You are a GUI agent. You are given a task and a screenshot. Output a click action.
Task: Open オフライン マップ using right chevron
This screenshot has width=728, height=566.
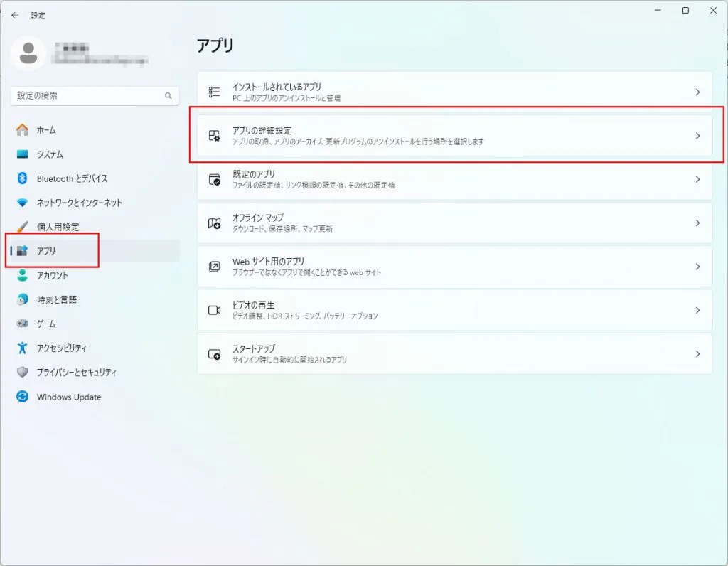(x=697, y=223)
